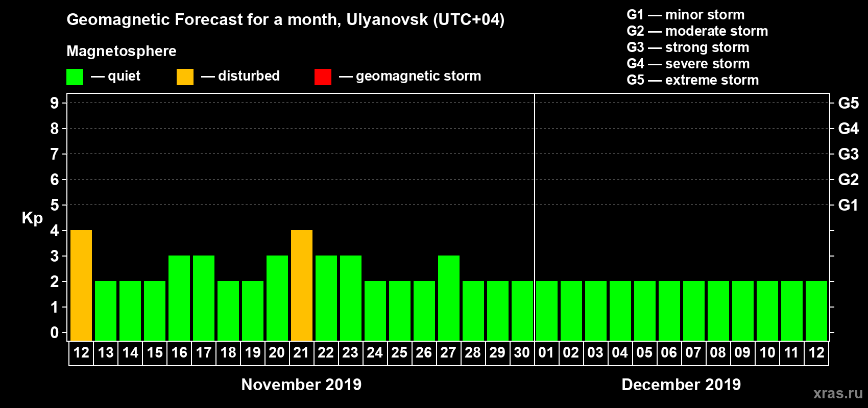Click the G5 label on right axis
Viewport: 868px width, 408px height.
849,103
